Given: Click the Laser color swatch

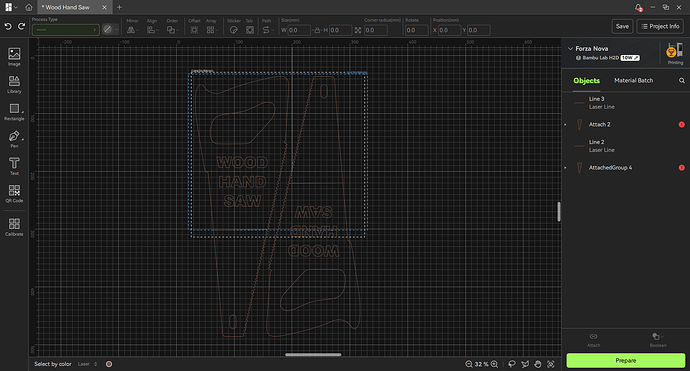Looking at the screenshot, I should pyautogui.click(x=109, y=364).
